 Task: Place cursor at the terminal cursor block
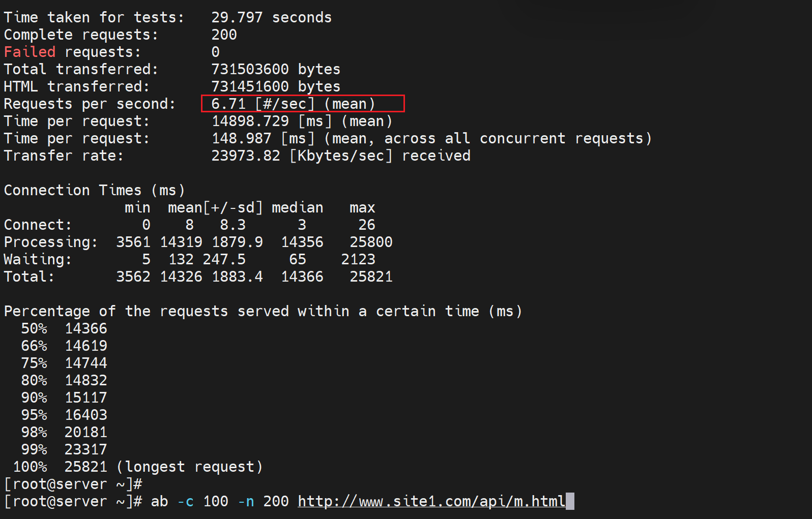tap(570, 502)
